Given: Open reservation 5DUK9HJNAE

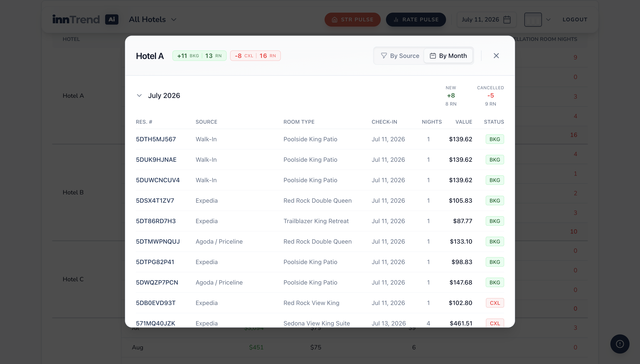Looking at the screenshot, I should click(156, 160).
